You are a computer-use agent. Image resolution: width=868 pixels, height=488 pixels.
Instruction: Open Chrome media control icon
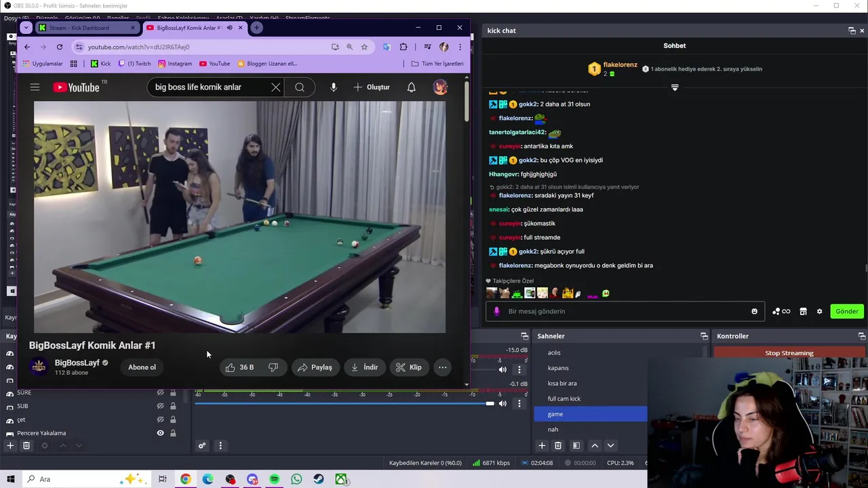[x=427, y=47]
